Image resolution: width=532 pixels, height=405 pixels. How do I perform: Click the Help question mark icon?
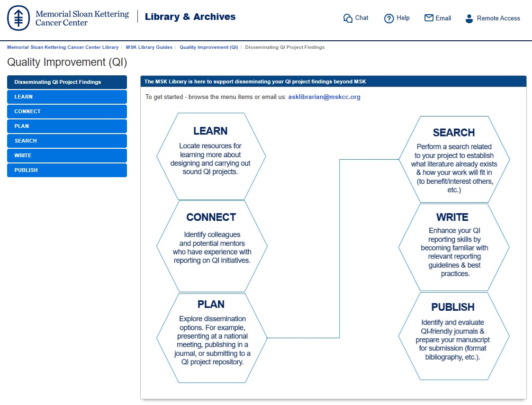(389, 18)
